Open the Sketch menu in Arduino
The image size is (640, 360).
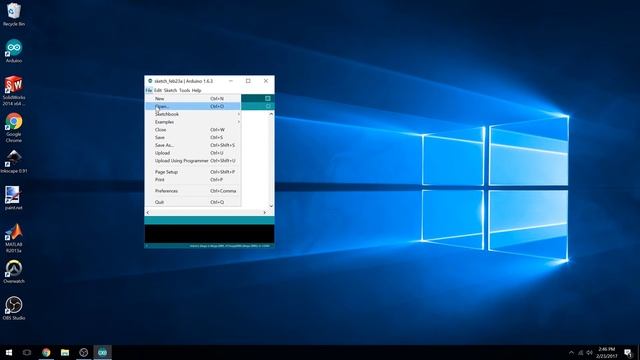click(x=170, y=90)
